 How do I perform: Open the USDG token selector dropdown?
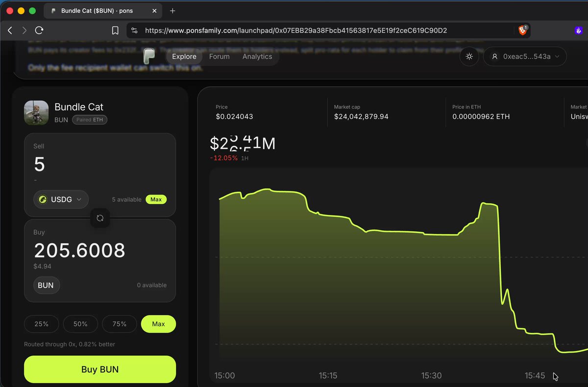click(61, 199)
